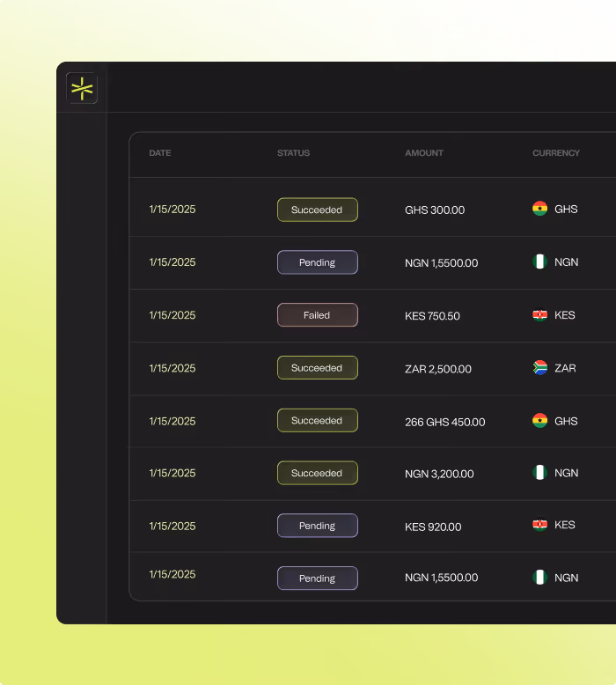The height and width of the screenshot is (685, 616).
Task: Click the CURRENCY column header
Action: pos(556,153)
